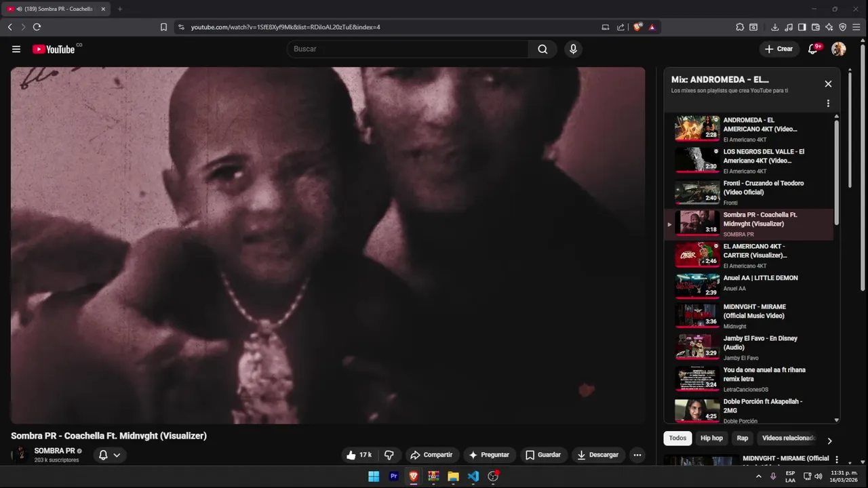Select the Hip hop filter chip
This screenshot has height=488, width=868.
(711, 439)
